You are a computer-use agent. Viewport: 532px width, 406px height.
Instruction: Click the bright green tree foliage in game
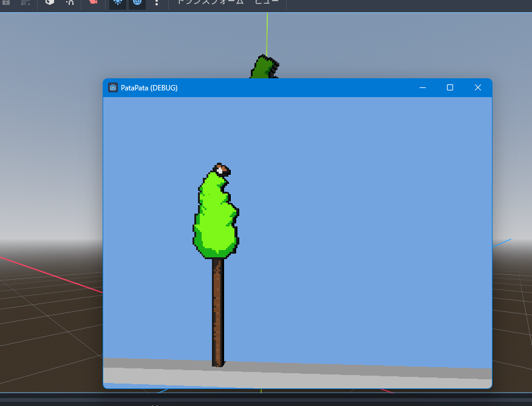[215, 218]
